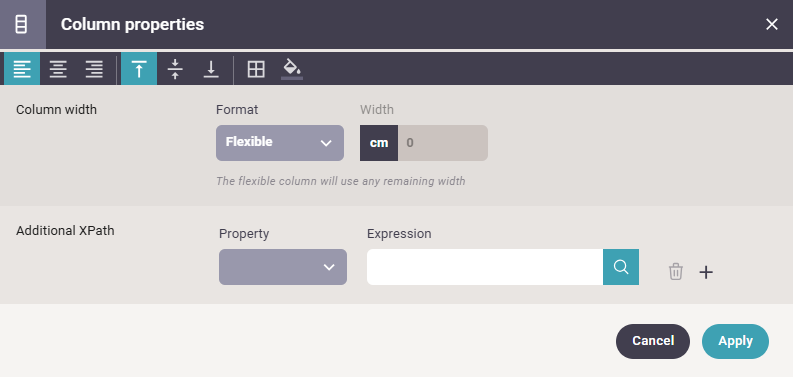Click the chevron in Format dropdown
The height and width of the screenshot is (377, 793).
(326, 143)
